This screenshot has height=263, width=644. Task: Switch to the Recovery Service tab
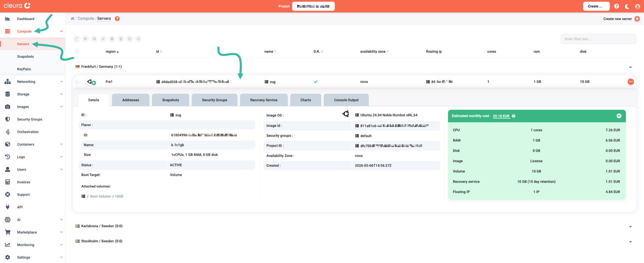(x=264, y=100)
